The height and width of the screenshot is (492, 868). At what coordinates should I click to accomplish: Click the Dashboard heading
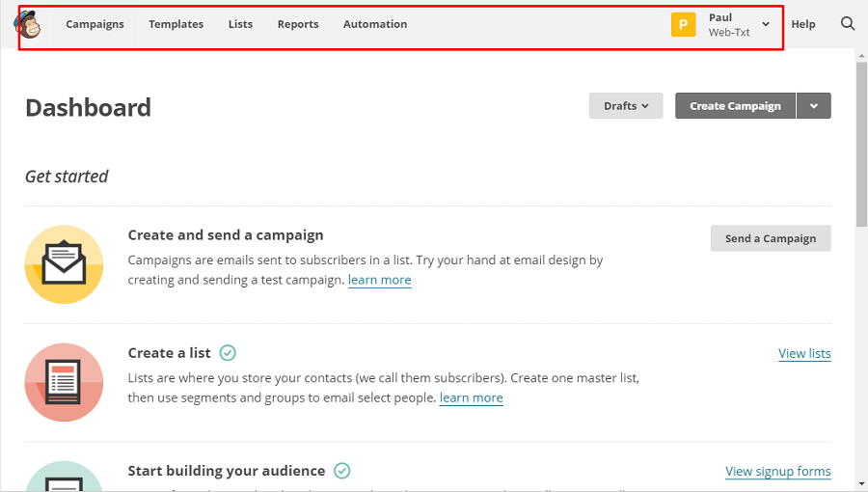(88, 107)
